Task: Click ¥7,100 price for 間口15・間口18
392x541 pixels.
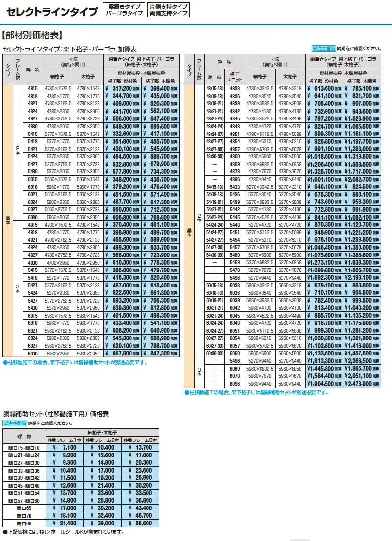Action: click(65, 448)
